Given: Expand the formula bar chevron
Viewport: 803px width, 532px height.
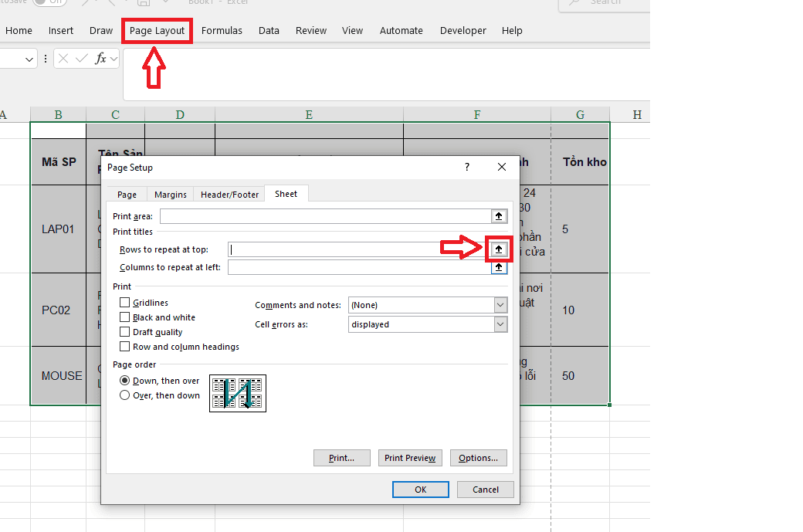Looking at the screenshot, I should [x=114, y=59].
